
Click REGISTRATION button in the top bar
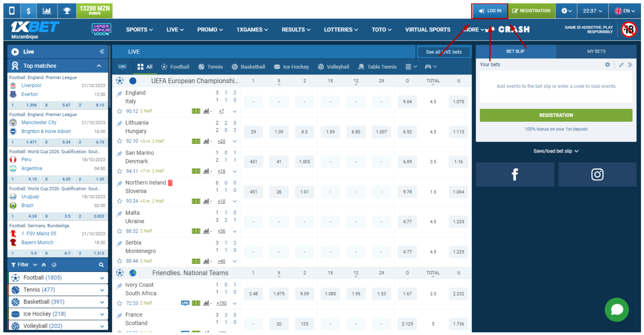(531, 11)
